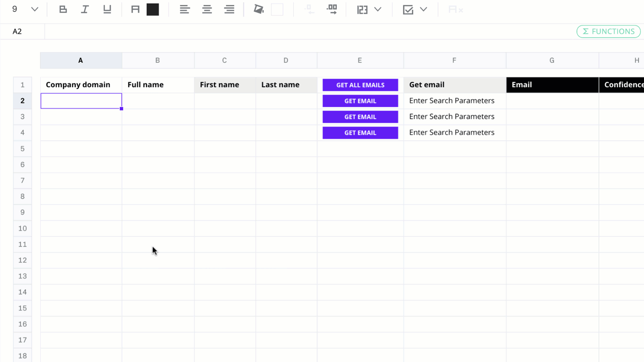Select row 10 header
This screenshot has width=644, height=362.
[x=22, y=228]
